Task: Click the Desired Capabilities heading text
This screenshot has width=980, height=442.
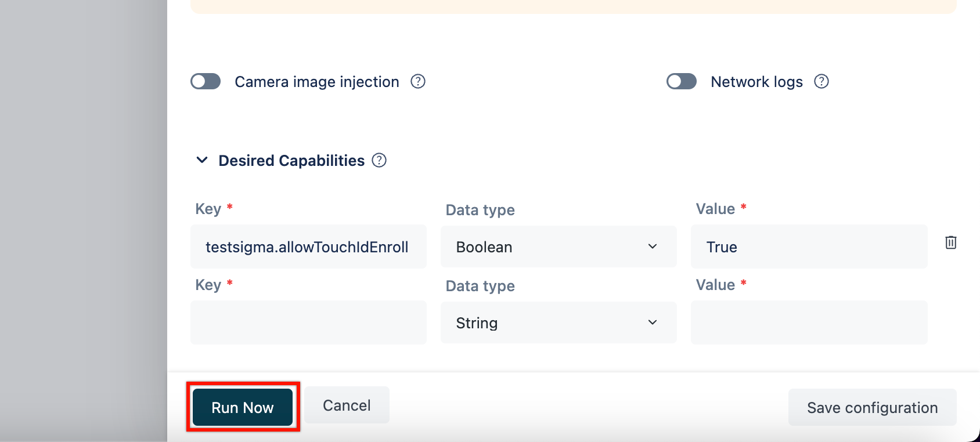Action: click(x=291, y=161)
